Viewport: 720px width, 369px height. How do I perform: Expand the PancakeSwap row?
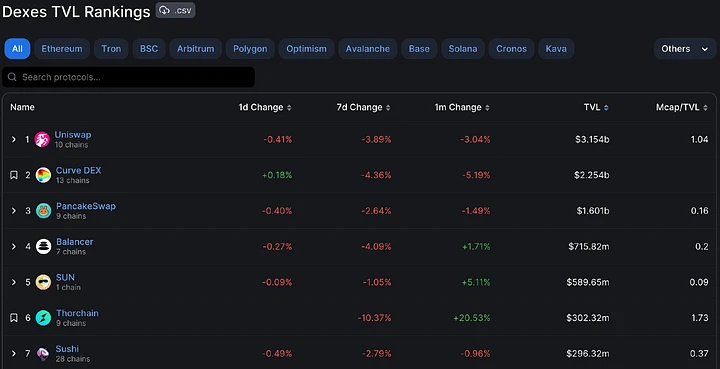(14, 211)
